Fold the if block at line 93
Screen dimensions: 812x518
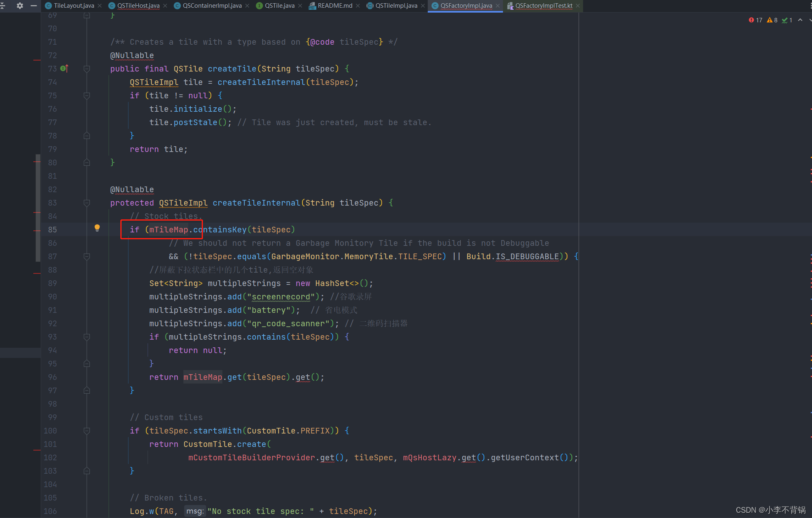click(87, 337)
